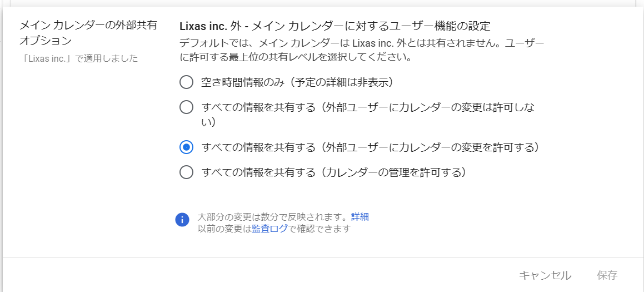Select the 空き時間情報のみ radio button

click(187, 82)
